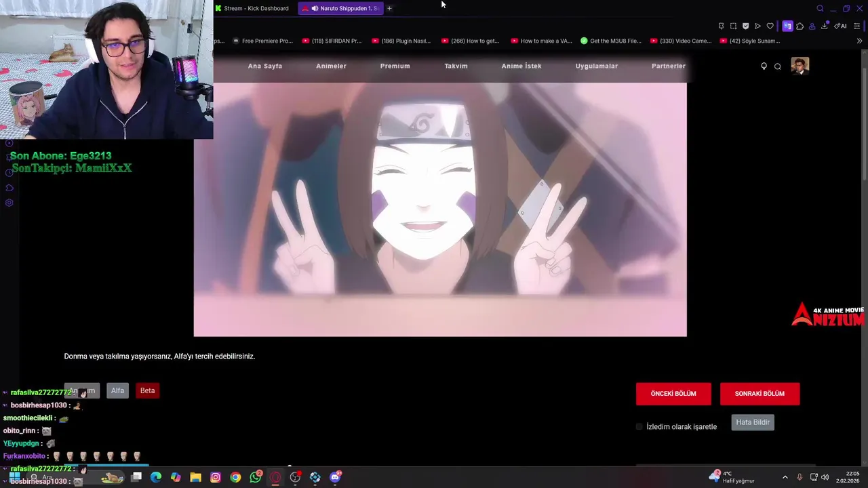Open the Get the M3U8 File... bookmark

(x=611, y=41)
